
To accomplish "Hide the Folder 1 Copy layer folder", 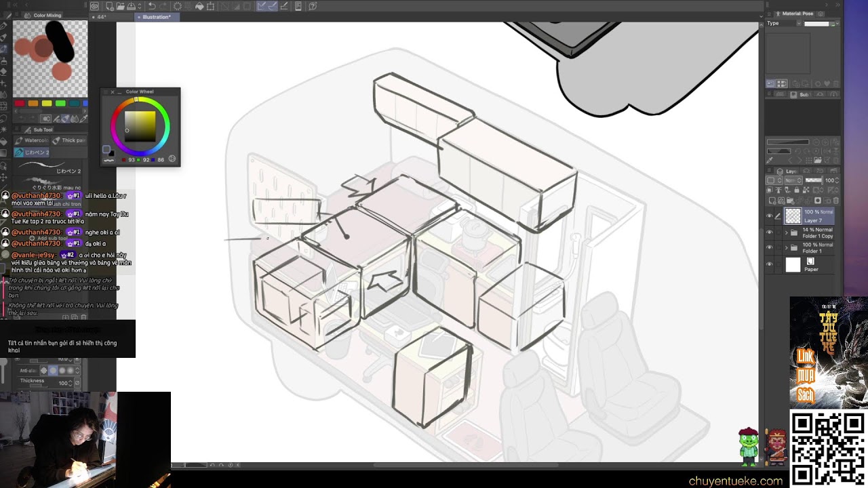I will [769, 232].
